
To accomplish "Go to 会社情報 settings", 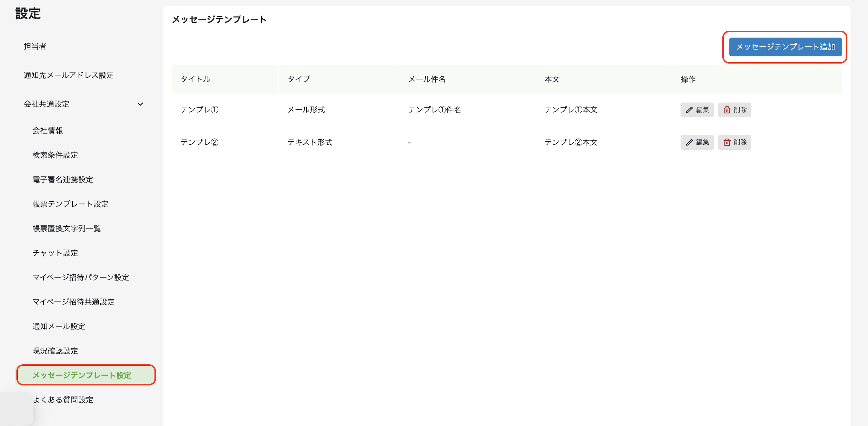I will [x=48, y=130].
